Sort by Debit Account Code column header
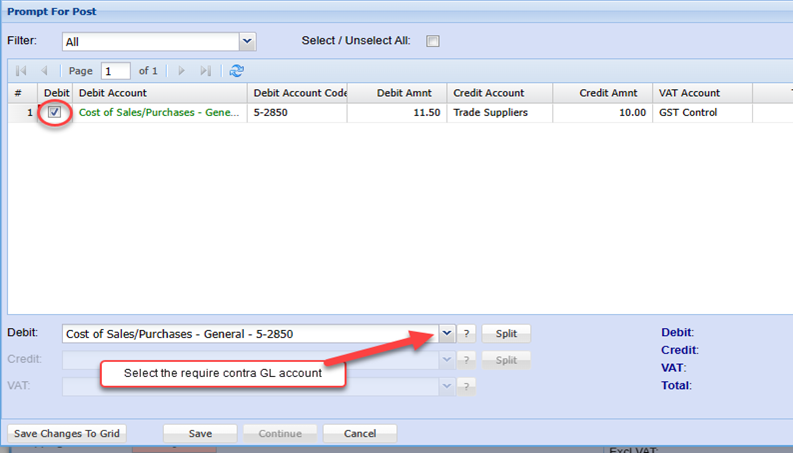The height and width of the screenshot is (453, 793). [x=297, y=93]
